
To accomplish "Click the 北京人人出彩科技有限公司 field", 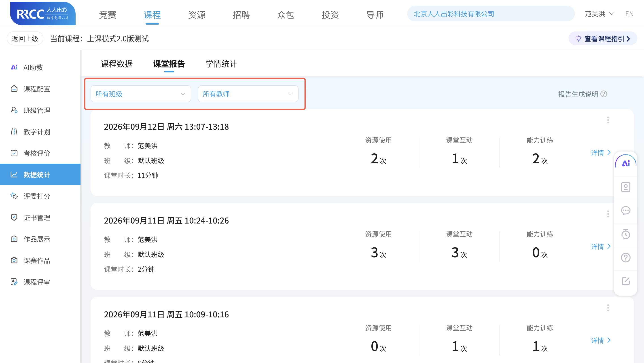I will tap(491, 14).
